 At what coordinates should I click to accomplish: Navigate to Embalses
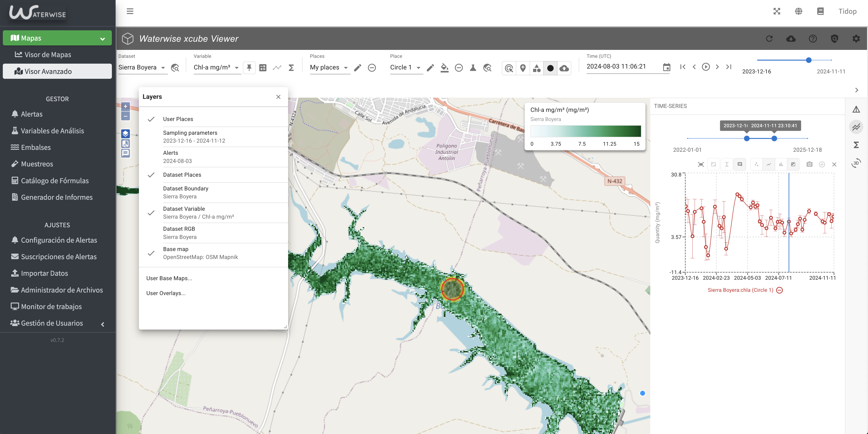tap(57, 147)
